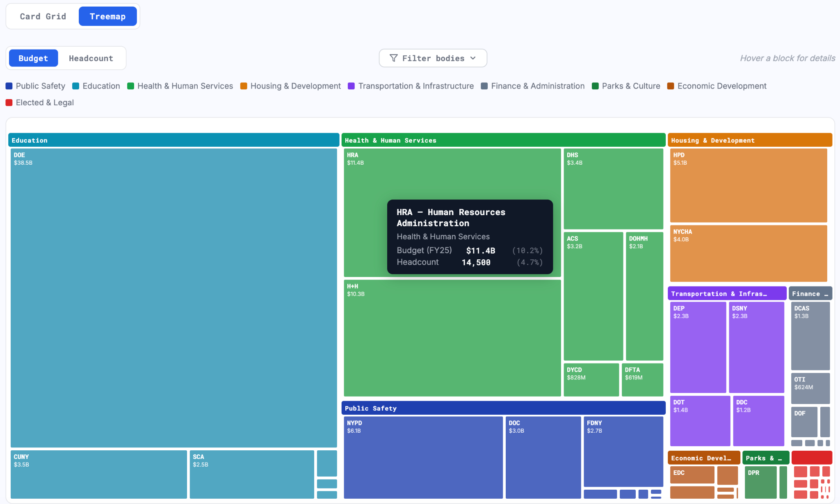Select the Treemap view tab
The height and width of the screenshot is (504, 840).
coord(107,16)
